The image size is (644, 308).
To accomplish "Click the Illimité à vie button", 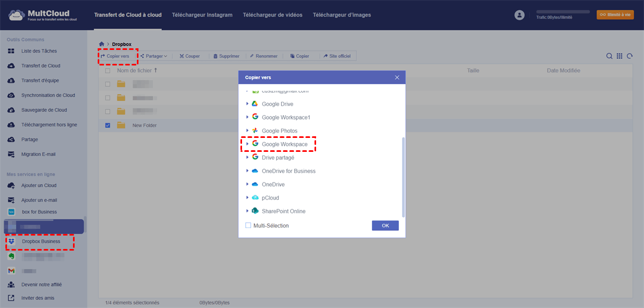I will click(615, 15).
